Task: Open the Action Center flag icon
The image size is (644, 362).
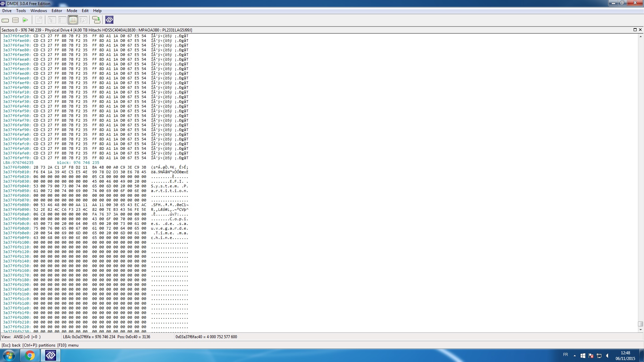Action: coord(591,356)
